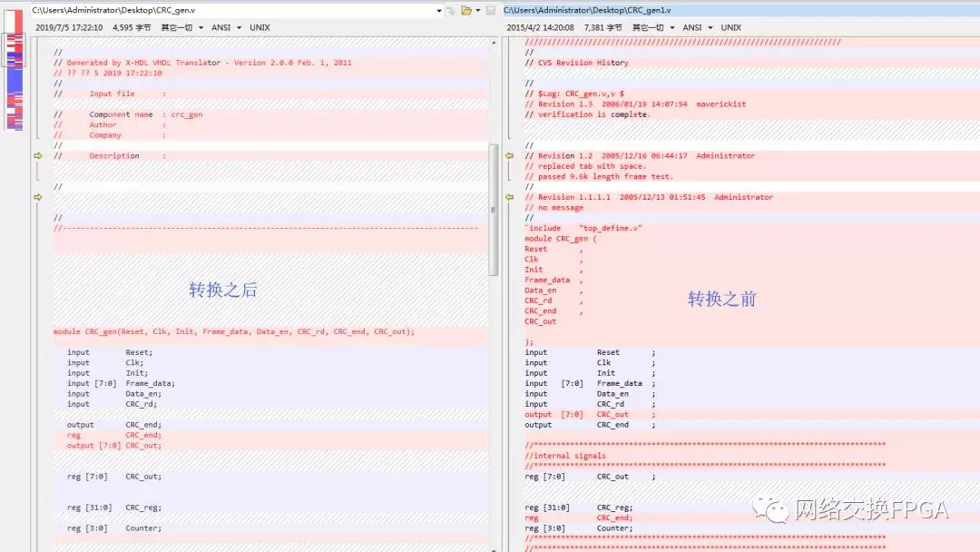Image resolution: width=980 pixels, height=552 pixels.
Task: Click the right 'verification is complete.' line
Action: click(588, 114)
